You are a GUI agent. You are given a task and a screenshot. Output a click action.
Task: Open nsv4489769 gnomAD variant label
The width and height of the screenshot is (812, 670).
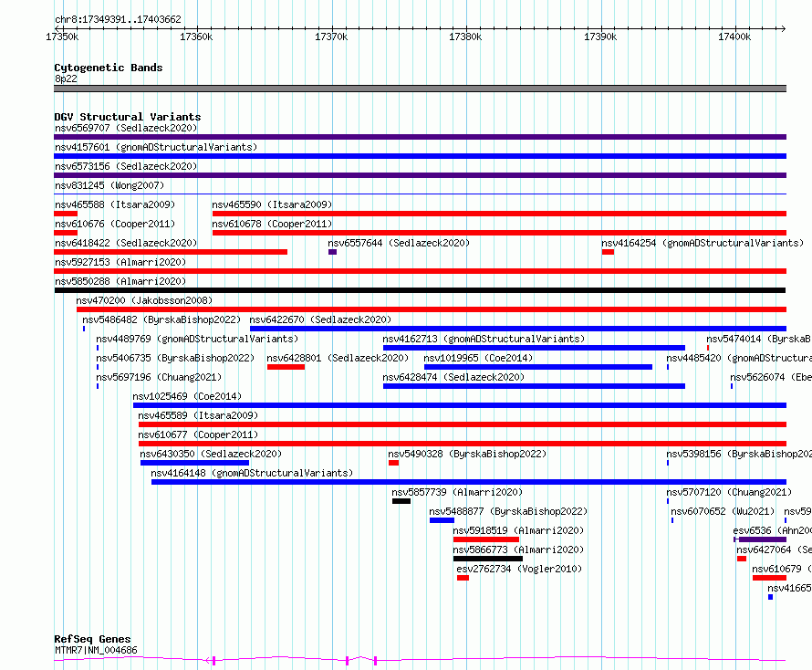(x=197, y=339)
